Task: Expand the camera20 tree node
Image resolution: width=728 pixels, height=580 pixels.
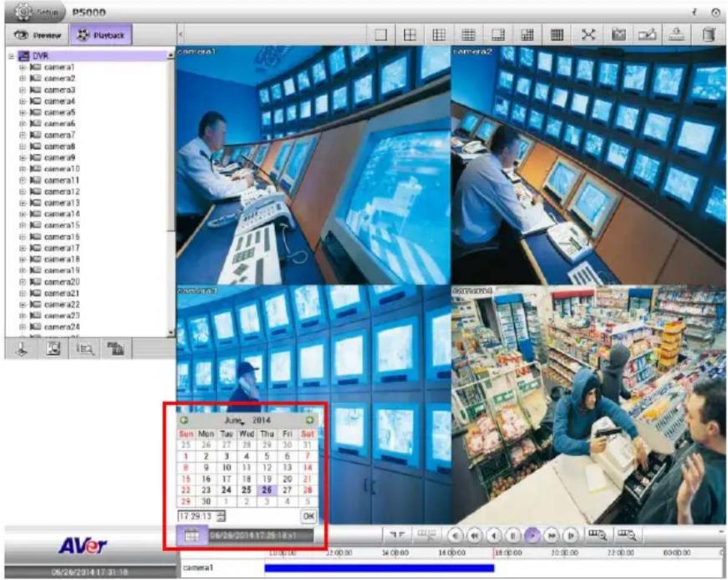Action: (x=22, y=282)
